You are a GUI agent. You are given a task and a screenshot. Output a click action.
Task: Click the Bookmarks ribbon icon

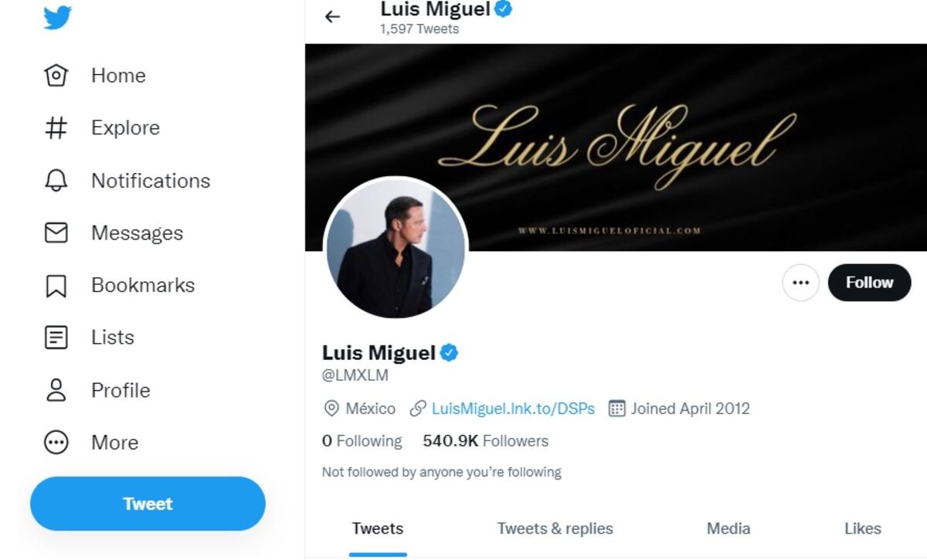pos(56,286)
